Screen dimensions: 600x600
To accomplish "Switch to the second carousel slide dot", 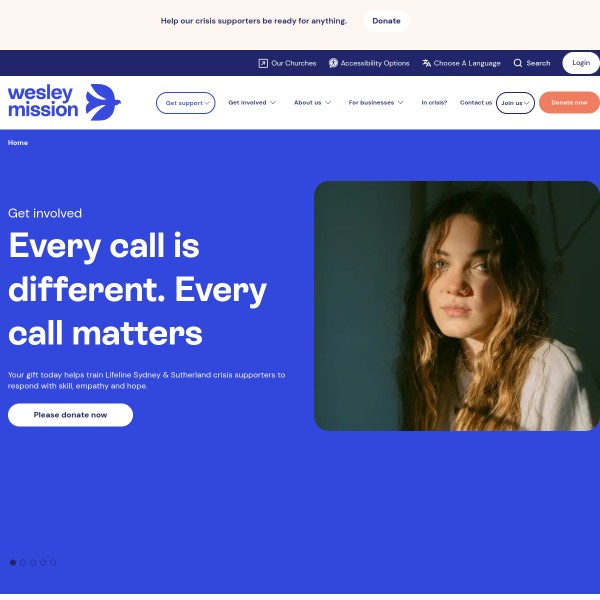I will click(23, 562).
